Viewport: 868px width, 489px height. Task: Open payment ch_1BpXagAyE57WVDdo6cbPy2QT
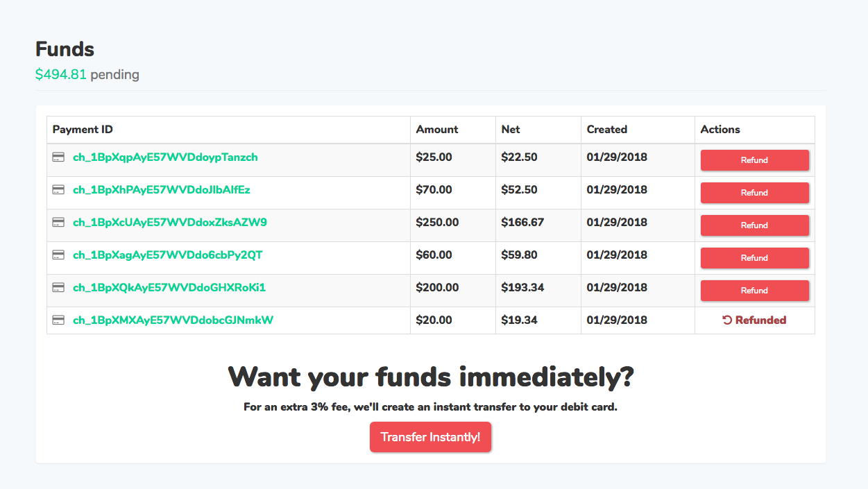tap(167, 255)
